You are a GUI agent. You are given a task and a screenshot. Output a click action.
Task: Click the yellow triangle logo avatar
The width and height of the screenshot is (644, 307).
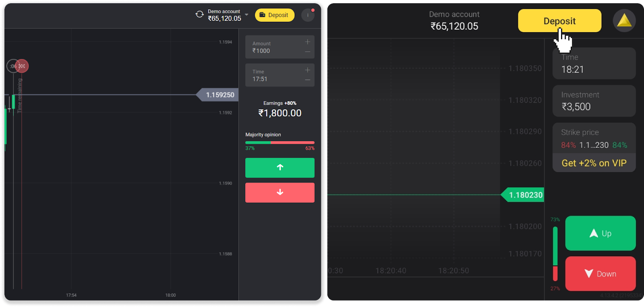(x=624, y=20)
